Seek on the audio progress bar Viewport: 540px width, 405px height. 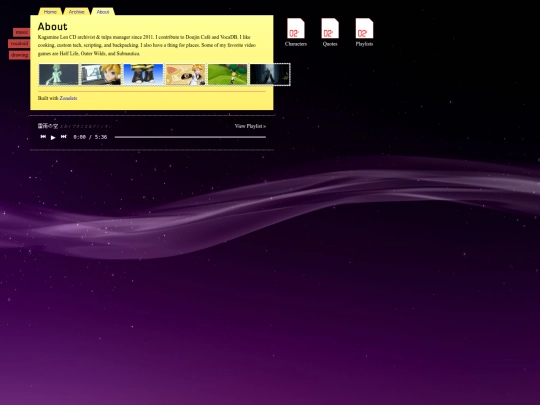pyautogui.click(x=190, y=137)
